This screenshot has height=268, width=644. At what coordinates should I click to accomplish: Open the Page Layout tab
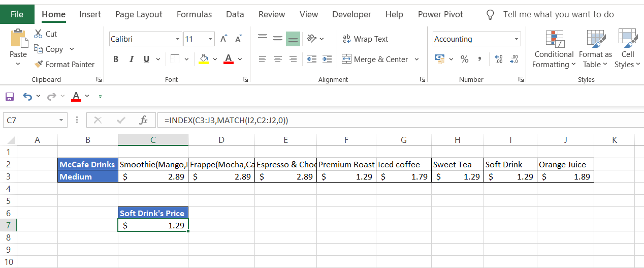pyautogui.click(x=139, y=14)
